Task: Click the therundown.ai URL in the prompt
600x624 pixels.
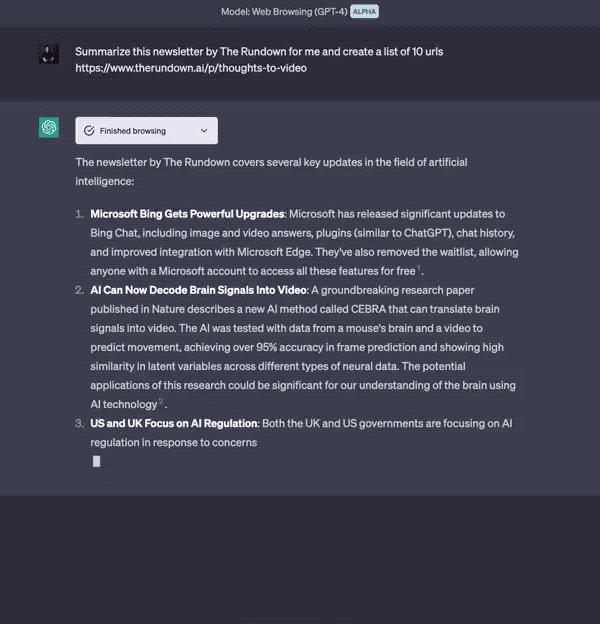Action: pos(191,68)
